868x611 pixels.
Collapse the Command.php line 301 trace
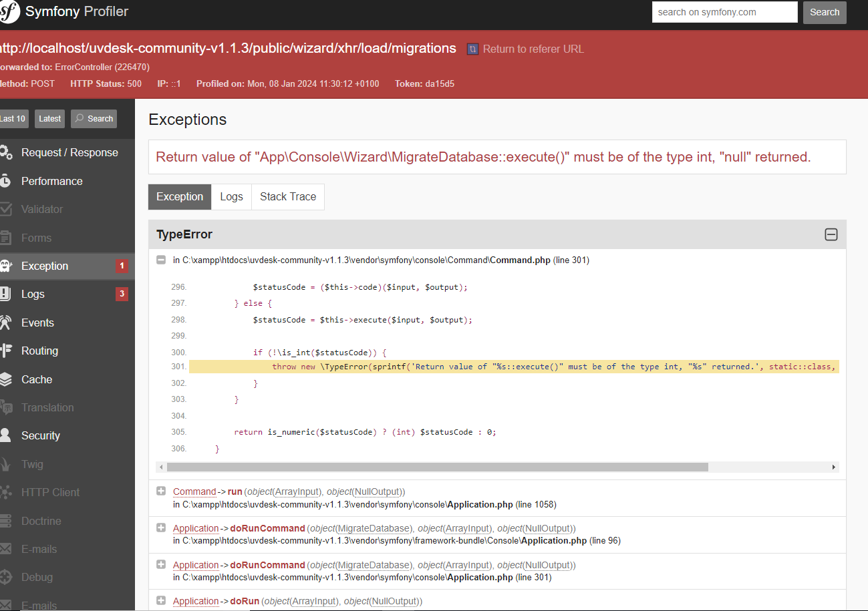coord(161,260)
